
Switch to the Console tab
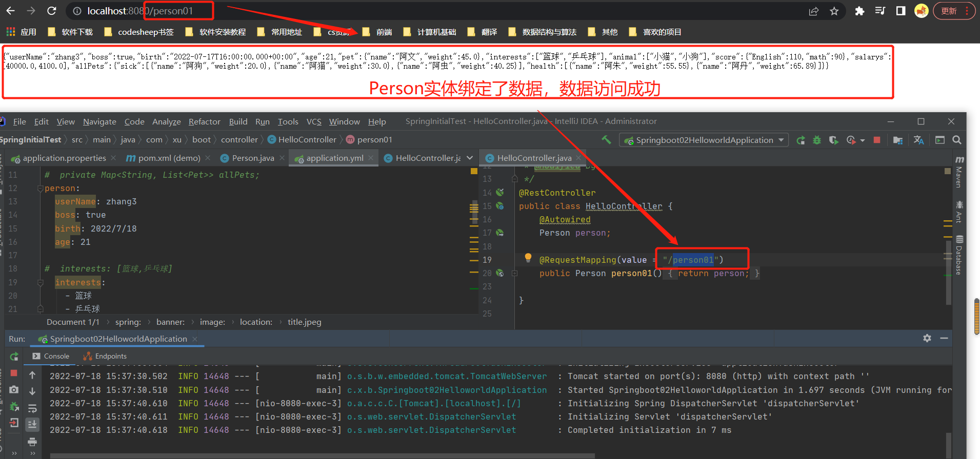(51, 356)
